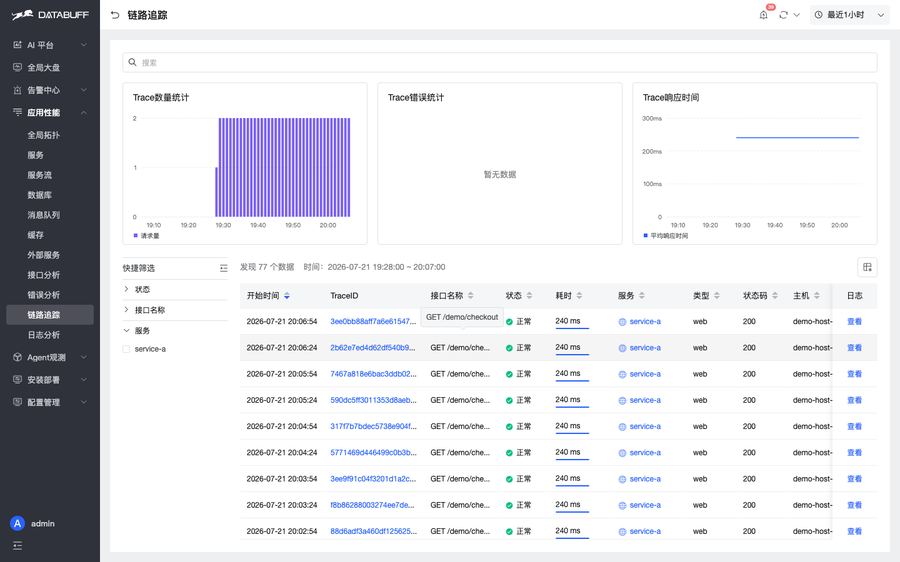Image resolution: width=900 pixels, height=562 pixels.
Task: Sort the table by 状态 column
Action: click(529, 296)
